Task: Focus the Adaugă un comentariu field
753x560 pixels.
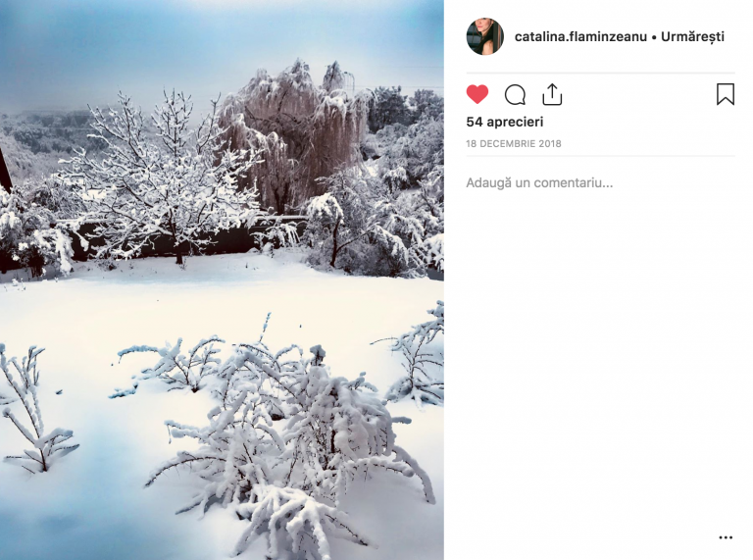Action: pos(600,183)
